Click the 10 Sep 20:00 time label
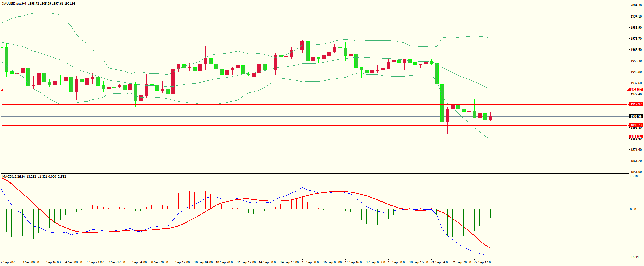 pos(225,262)
